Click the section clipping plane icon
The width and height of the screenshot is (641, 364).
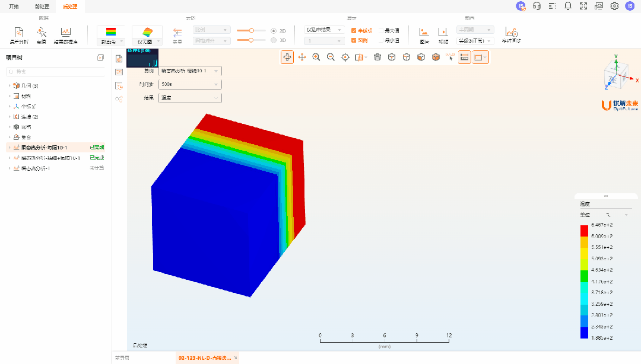click(358, 57)
